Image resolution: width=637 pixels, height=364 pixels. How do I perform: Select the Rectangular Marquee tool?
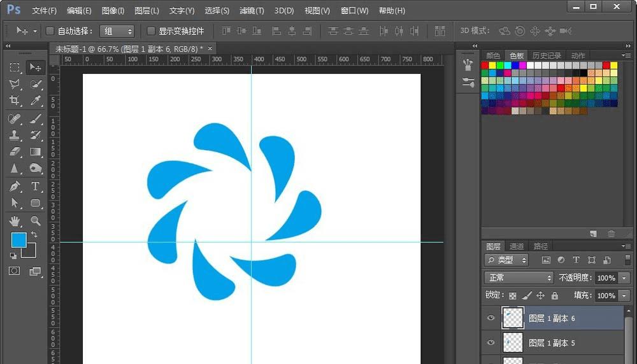(15, 67)
